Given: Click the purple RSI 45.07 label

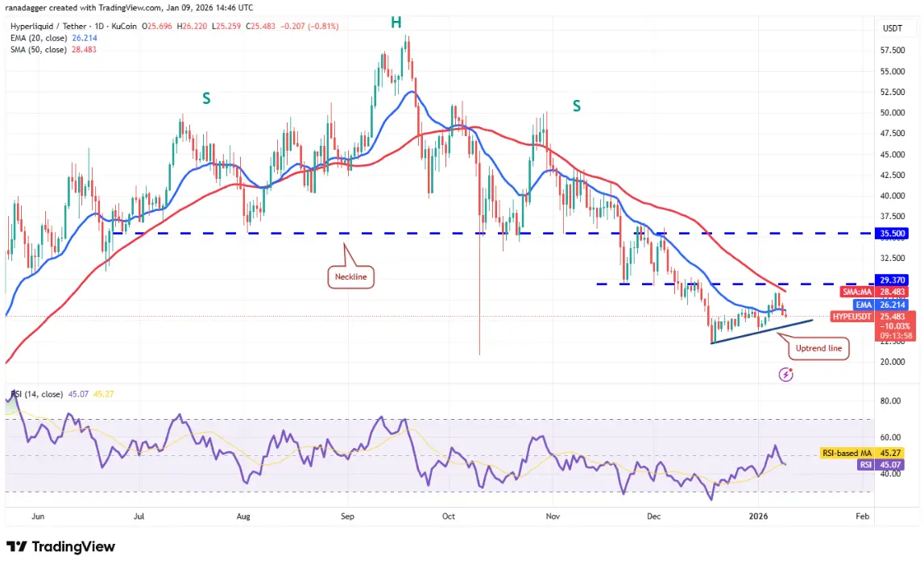Looking at the screenshot, I should click(880, 465).
